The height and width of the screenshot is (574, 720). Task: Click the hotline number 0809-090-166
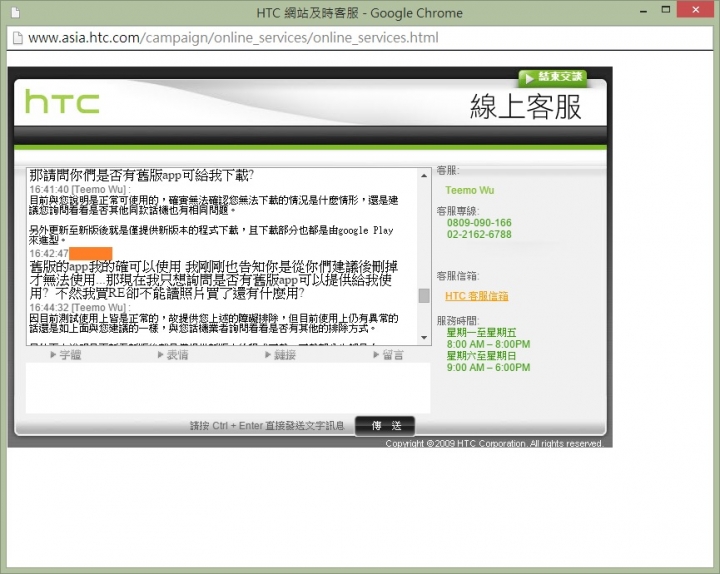click(479, 222)
